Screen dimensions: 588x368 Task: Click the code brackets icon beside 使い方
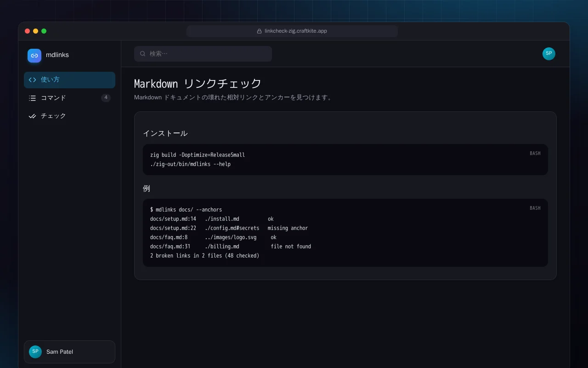(32, 80)
